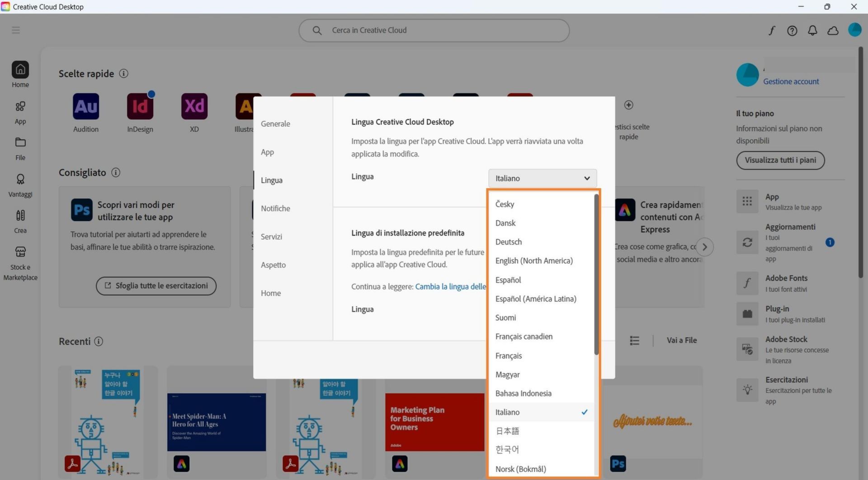Click Sfoglia tutte le esercitazioni button

point(156,286)
